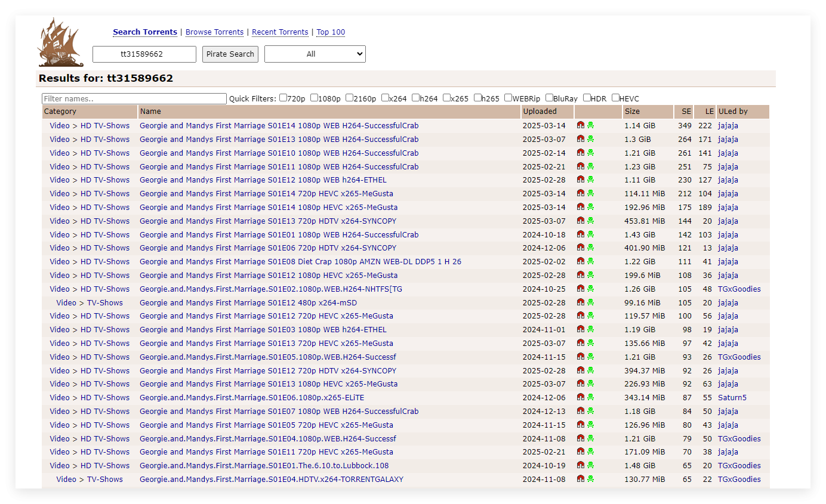Click magnet icon for S01E11 1080p WEB row
The width and height of the screenshot is (826, 504).
(581, 166)
